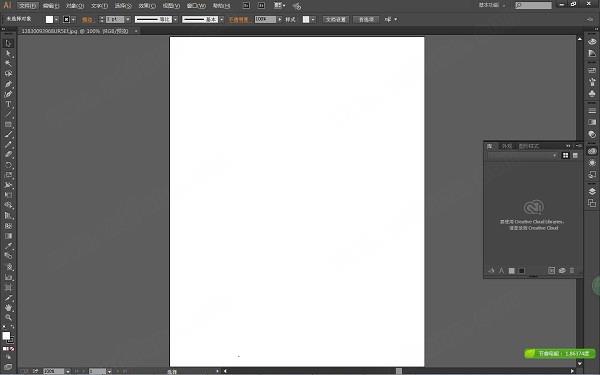
Task: Click the 首选项 button
Action: 366,20
